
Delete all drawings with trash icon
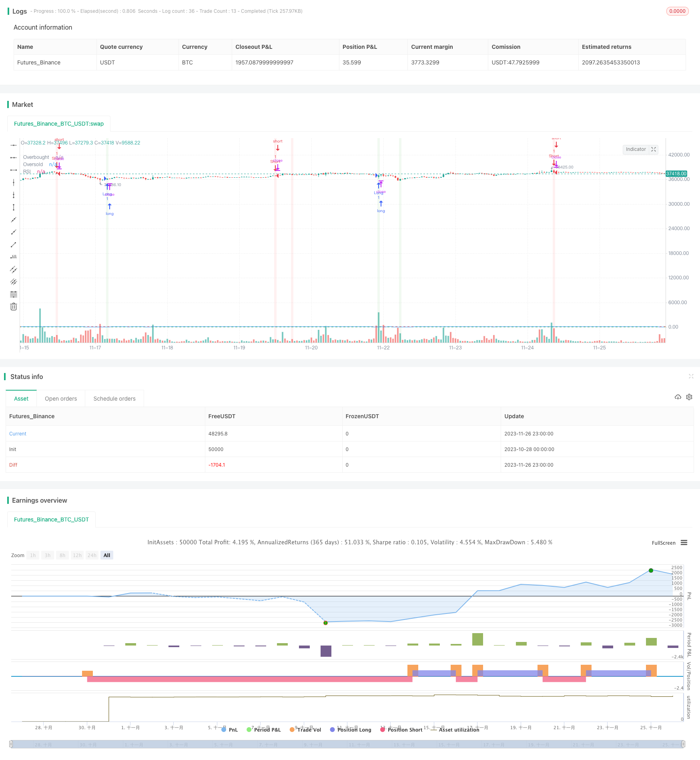[14, 307]
